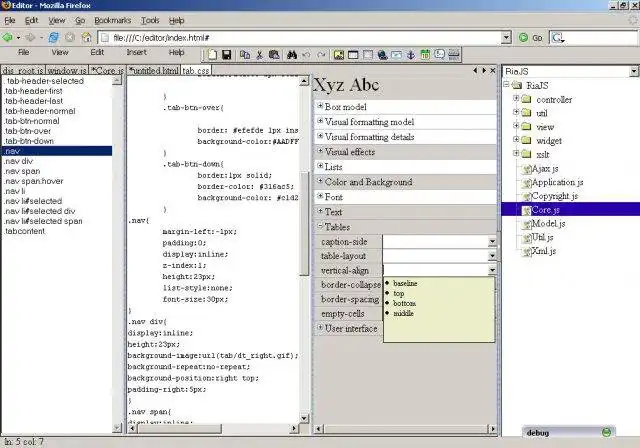Click Firefox Stop loading icon
Screen dimensions: 640x448
pos(70,38)
